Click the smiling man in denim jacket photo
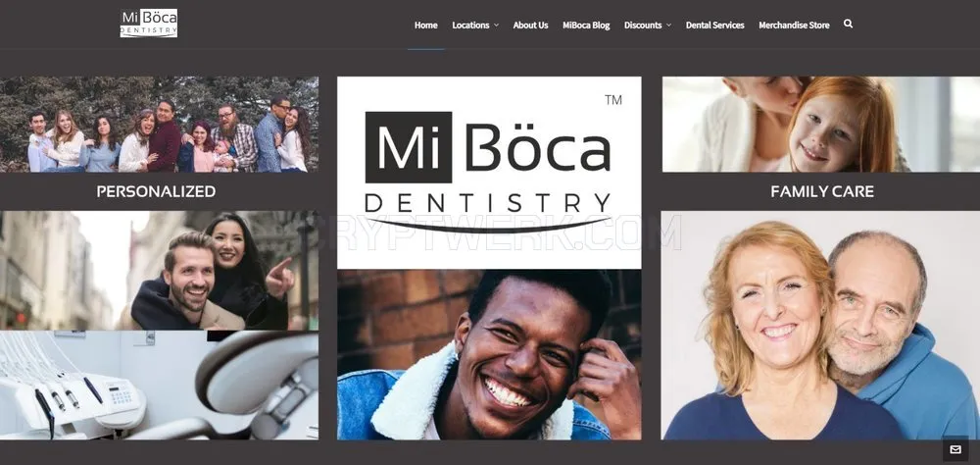Viewport: 980px width, 465px height. (489, 355)
